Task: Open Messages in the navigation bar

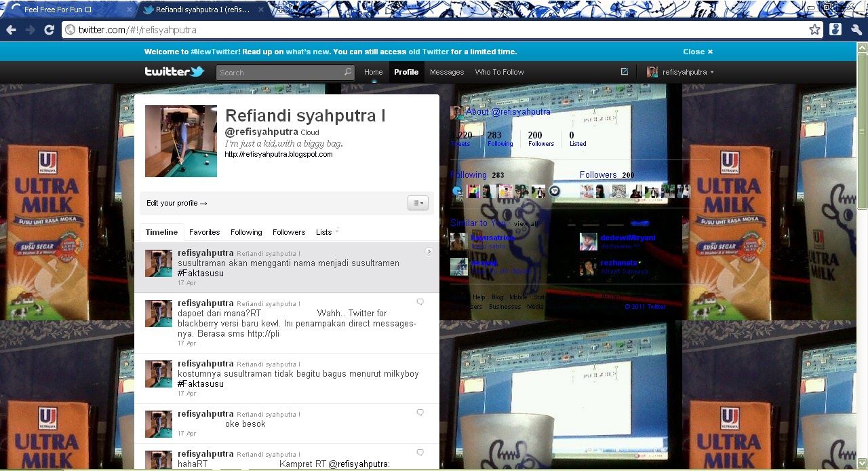Action: coord(447,72)
